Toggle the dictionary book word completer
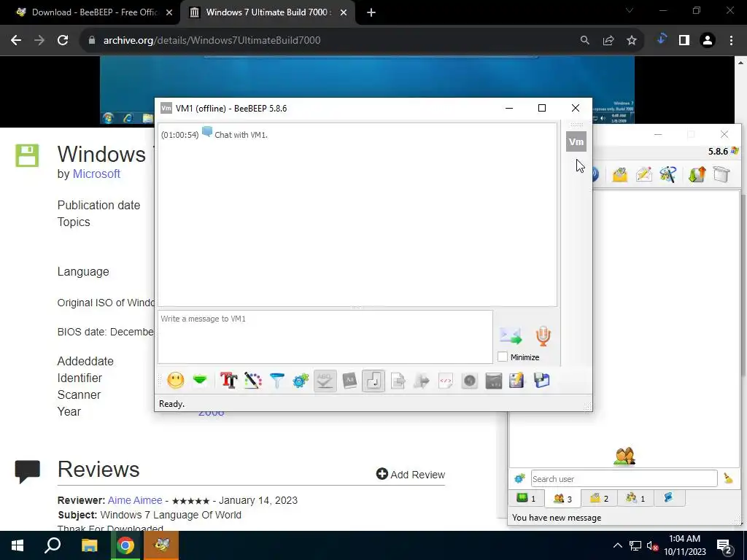 point(349,381)
